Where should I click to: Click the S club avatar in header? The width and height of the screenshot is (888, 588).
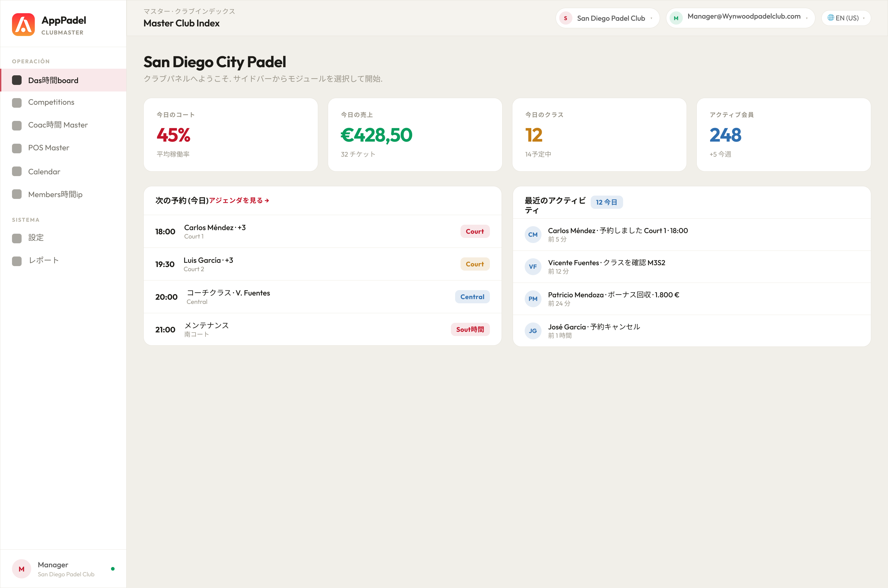click(565, 18)
